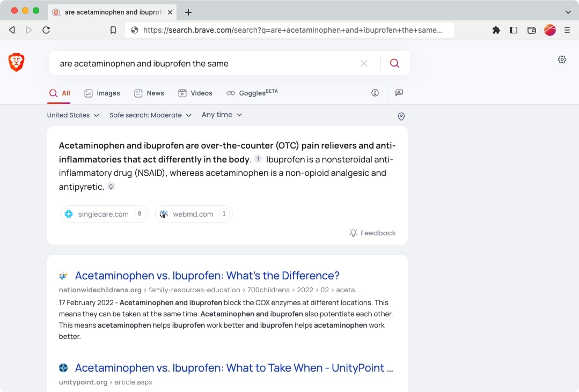Click the nationwidechildrens result favicon
Image resolution: width=579 pixels, height=392 pixels.
[63, 276]
